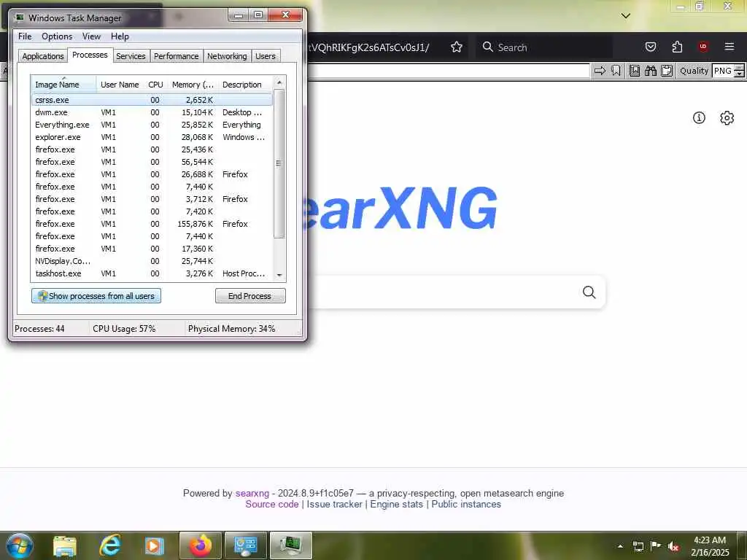Viewport: 747px width, 560px height.
Task: Click the clipboard copy icon in the toolbar
Action: click(x=667, y=71)
